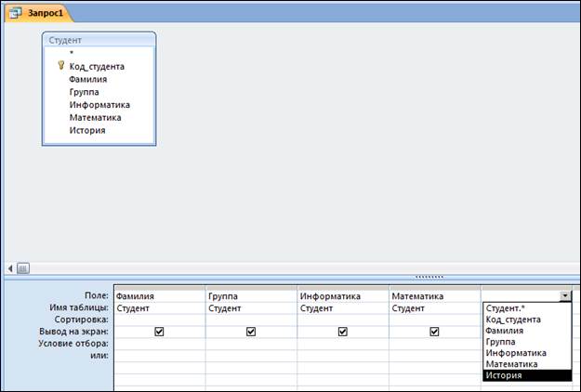Choose Код_студента from field dropdown list
Image resolution: width=581 pixels, height=392 pixels.
tap(527, 320)
